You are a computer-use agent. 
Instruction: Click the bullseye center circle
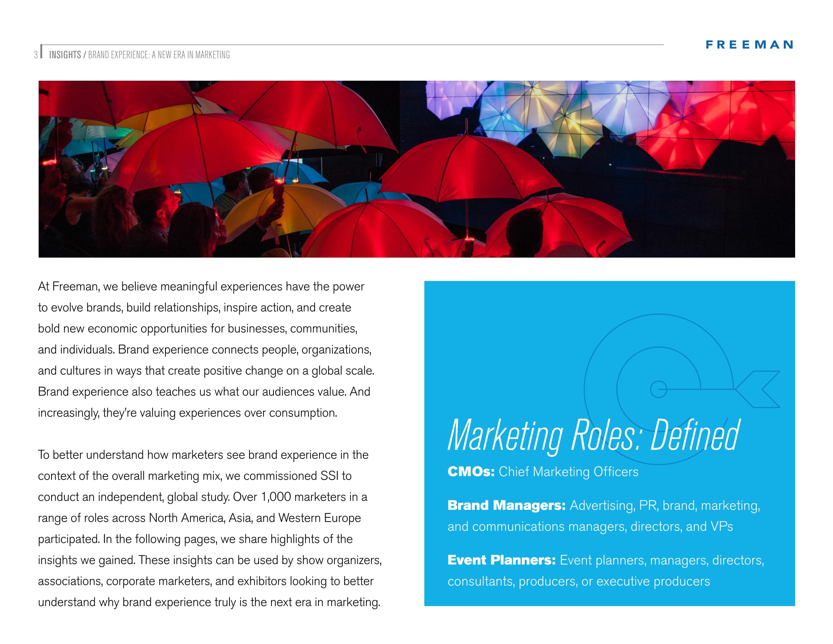658,389
